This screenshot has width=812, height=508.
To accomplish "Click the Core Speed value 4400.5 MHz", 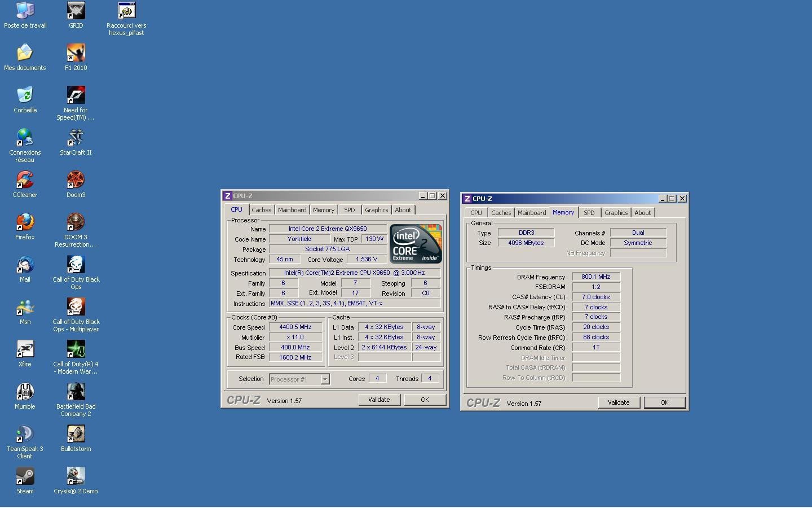I will click(x=295, y=327).
